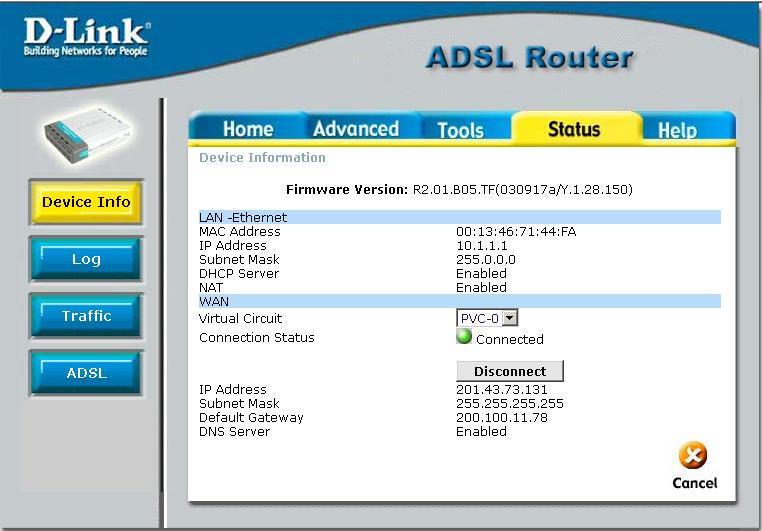Open the Home tab

coord(248,129)
